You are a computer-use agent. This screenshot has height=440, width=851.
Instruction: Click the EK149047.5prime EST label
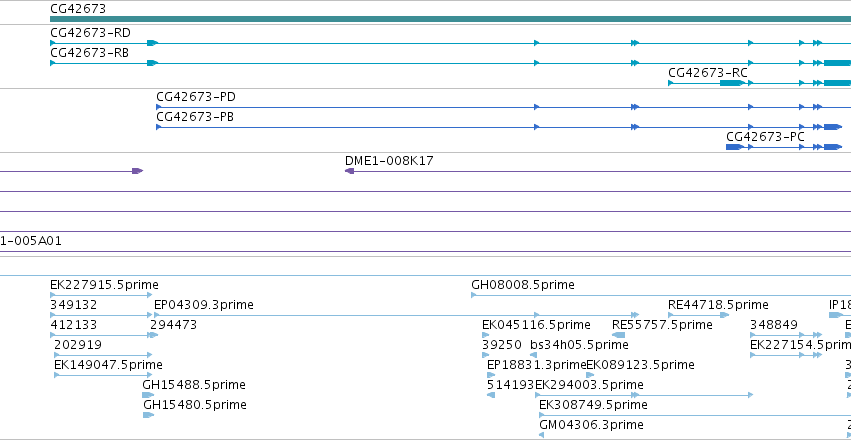(108, 365)
